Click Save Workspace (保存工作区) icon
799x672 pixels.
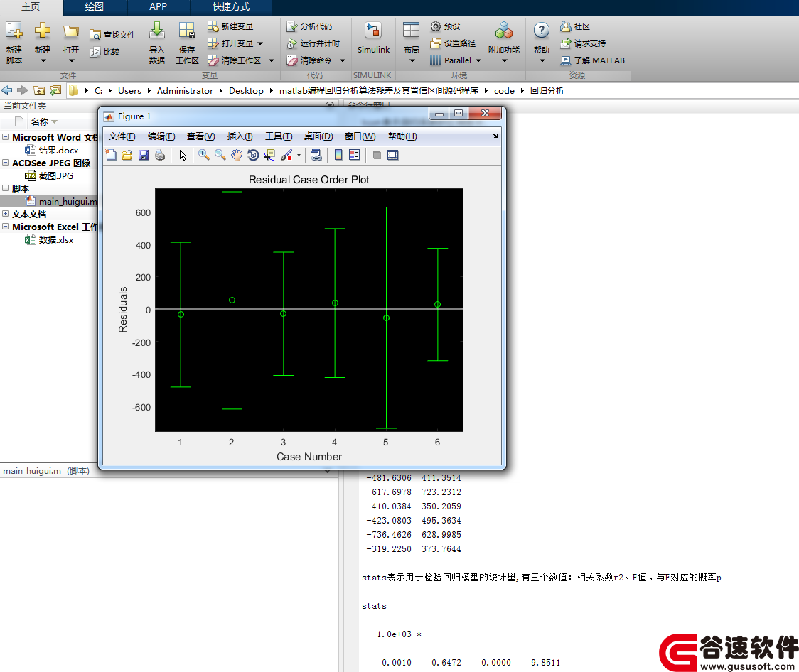(186, 31)
